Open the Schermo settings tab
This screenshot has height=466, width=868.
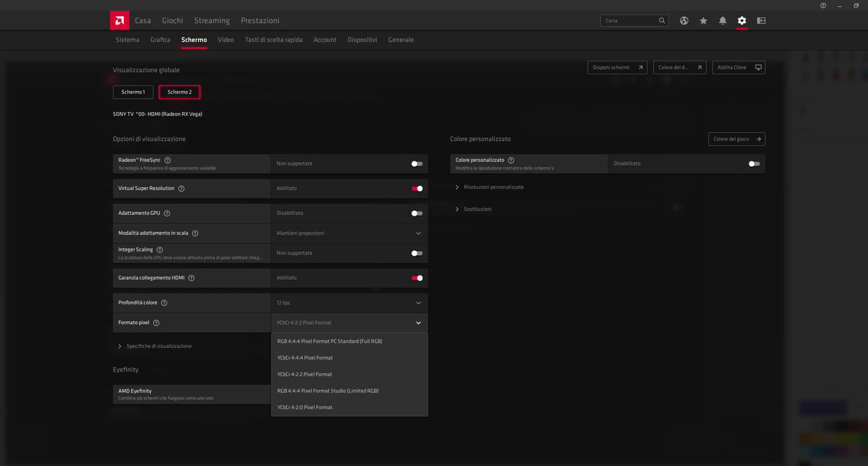coord(194,40)
